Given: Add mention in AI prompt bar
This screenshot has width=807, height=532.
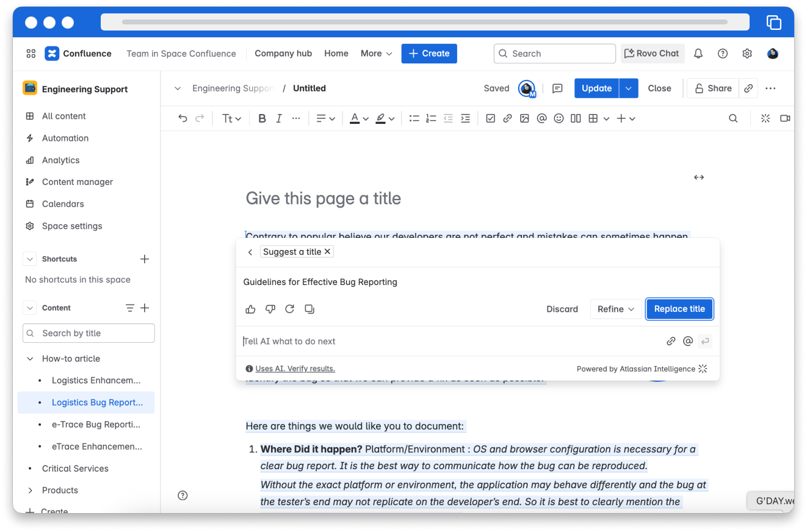Looking at the screenshot, I should point(688,342).
